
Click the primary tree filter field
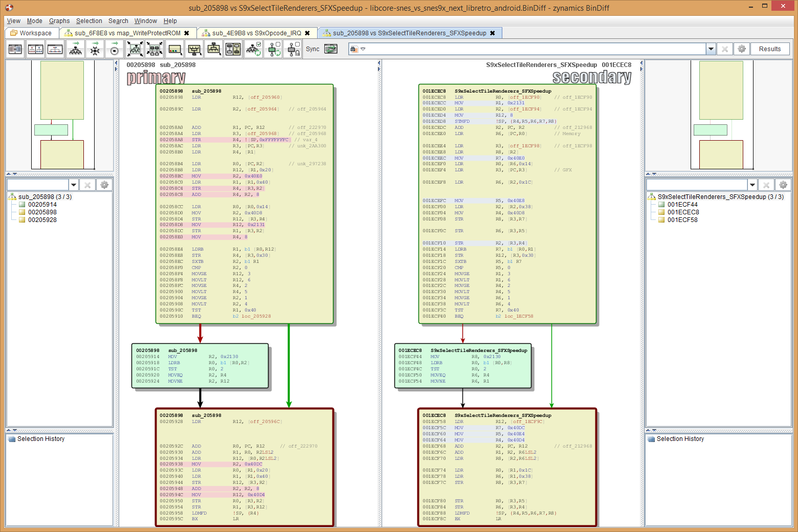38,185
